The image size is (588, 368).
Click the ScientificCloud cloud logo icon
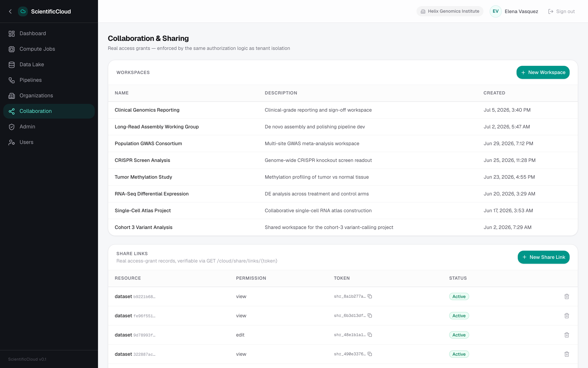pyautogui.click(x=23, y=11)
